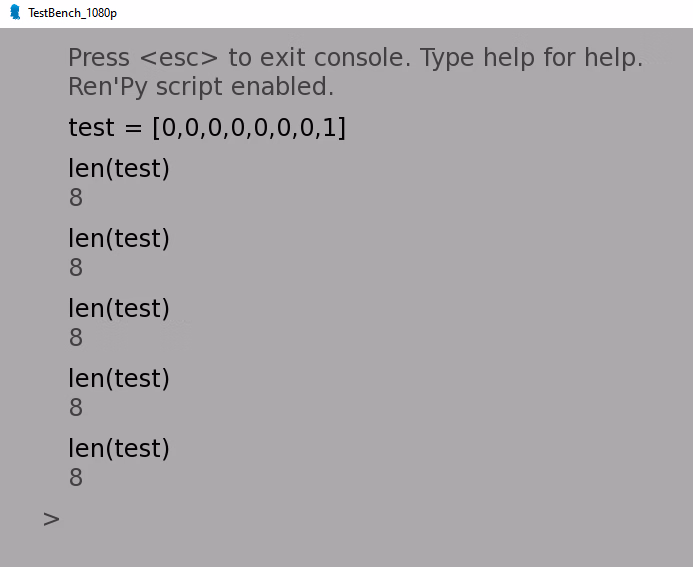This screenshot has height=567, width=693.
Task: Click the Ren'Py app icon in title bar
Action: (15, 12)
